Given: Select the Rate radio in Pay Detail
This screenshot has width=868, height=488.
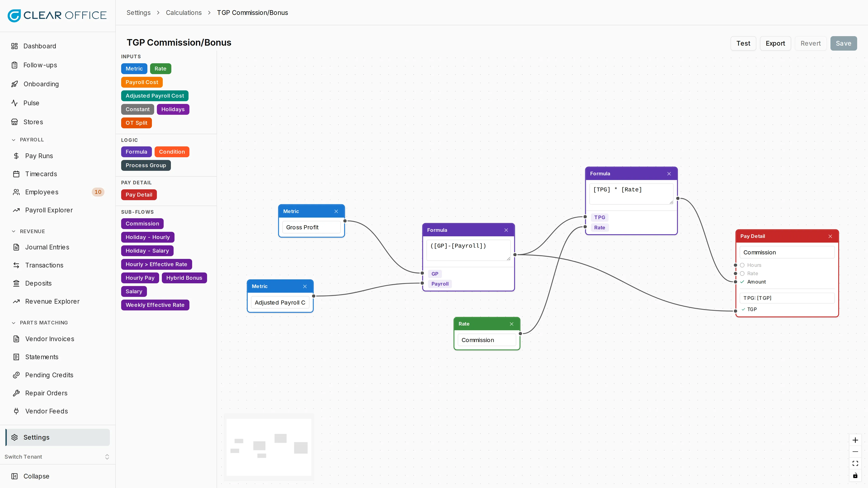Looking at the screenshot, I should click(x=742, y=273).
